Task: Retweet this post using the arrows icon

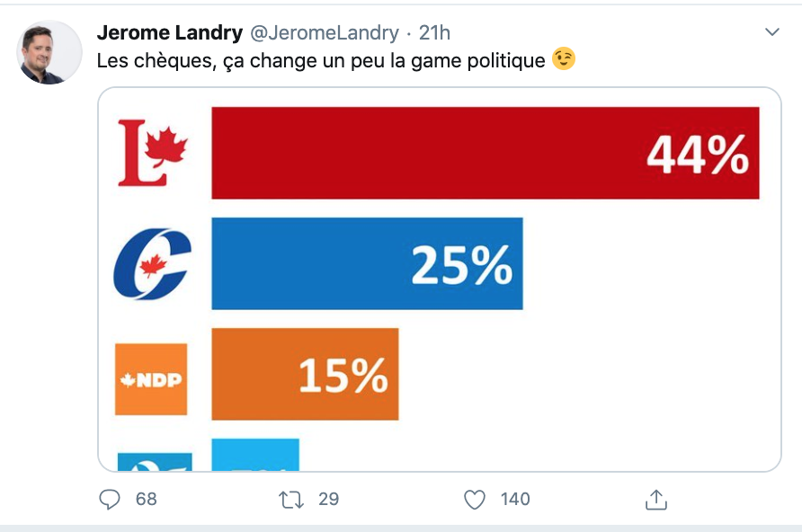Action: (292, 499)
